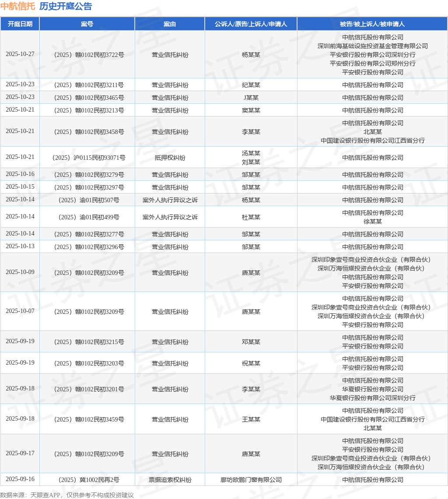Screen dimensions: 448x499
Task: Click plaintiff 邓某某
Action: (x=251, y=342)
